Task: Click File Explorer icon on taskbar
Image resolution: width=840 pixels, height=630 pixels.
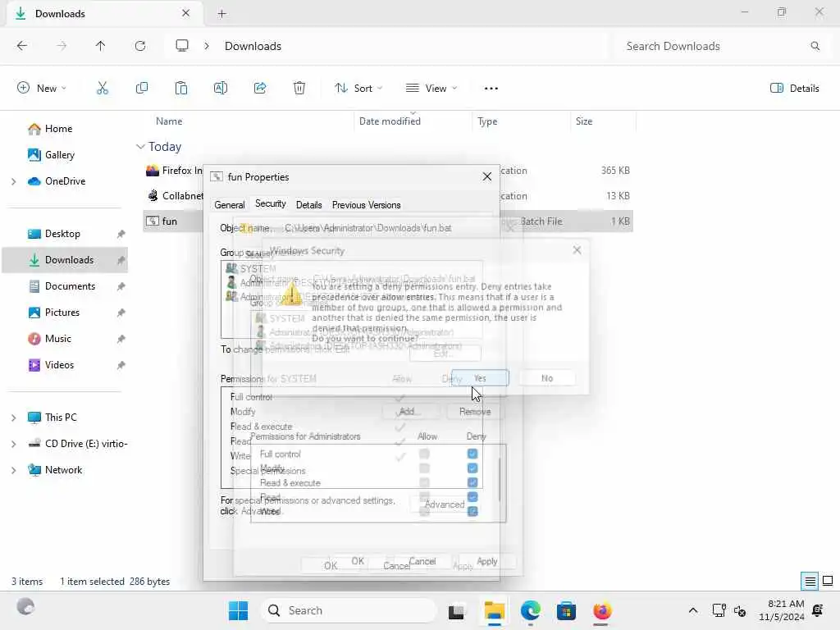Action: [494, 610]
